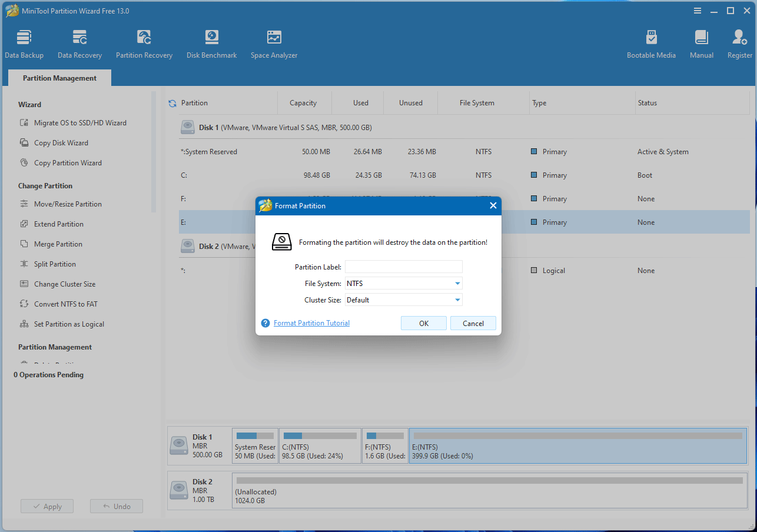
Task: Confirm format with the OK button
Action: (423, 323)
